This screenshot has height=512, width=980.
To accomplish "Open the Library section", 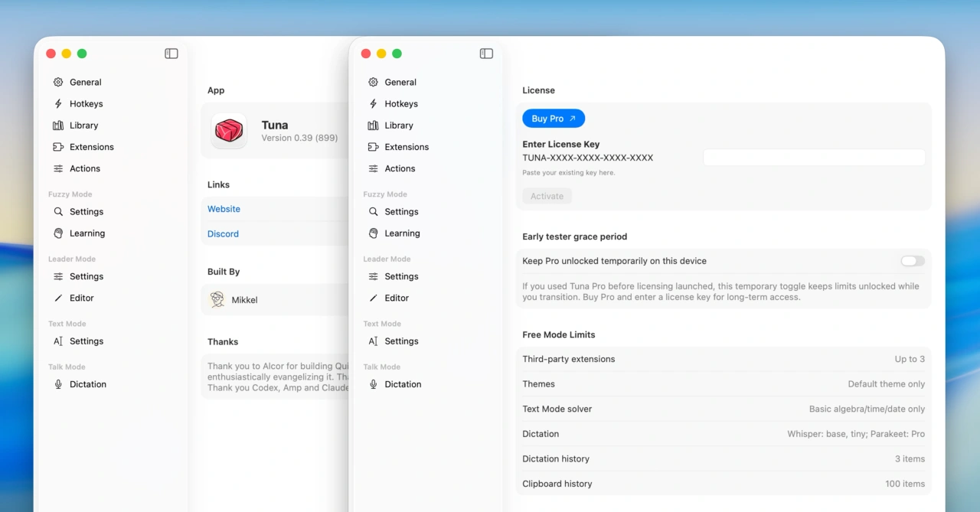I will click(399, 125).
